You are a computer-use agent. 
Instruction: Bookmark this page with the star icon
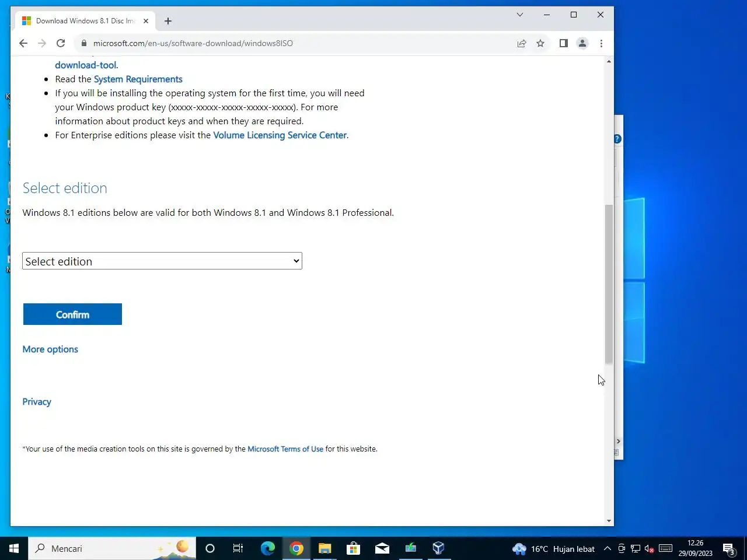click(540, 43)
